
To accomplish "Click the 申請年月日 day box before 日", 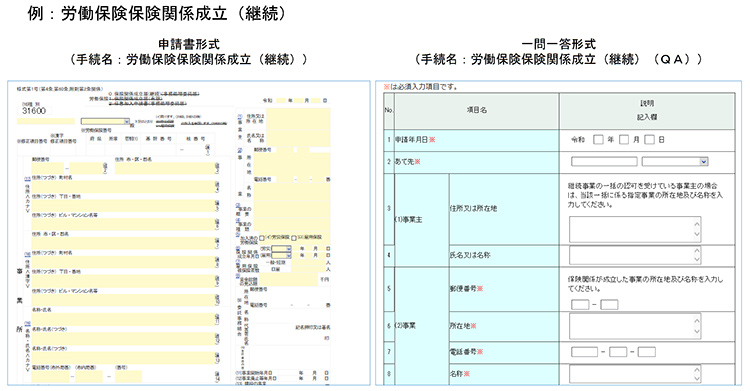I will pos(649,139).
